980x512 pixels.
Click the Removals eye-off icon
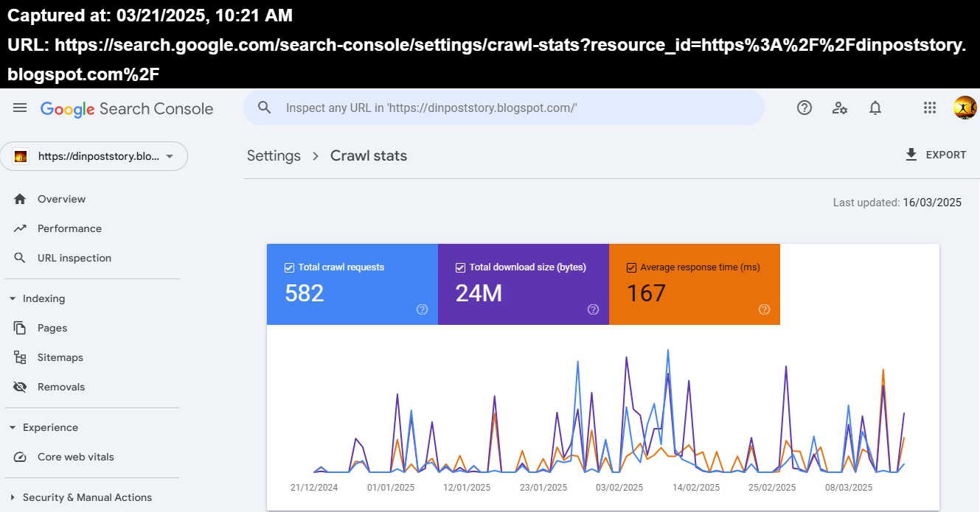point(20,387)
